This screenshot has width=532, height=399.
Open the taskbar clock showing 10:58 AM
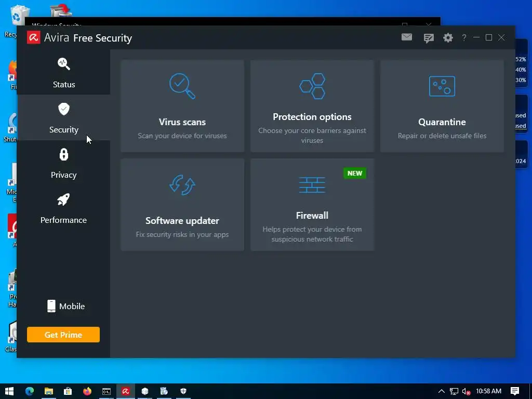(488, 391)
